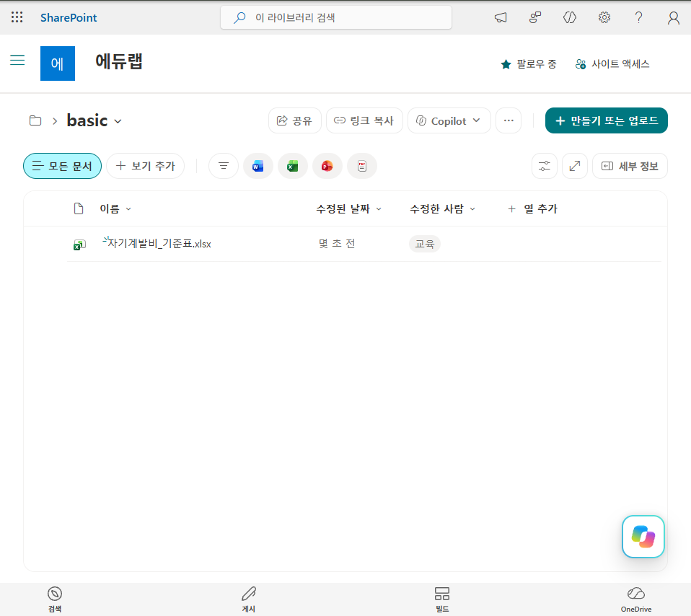Open settings gear icon

point(604,17)
